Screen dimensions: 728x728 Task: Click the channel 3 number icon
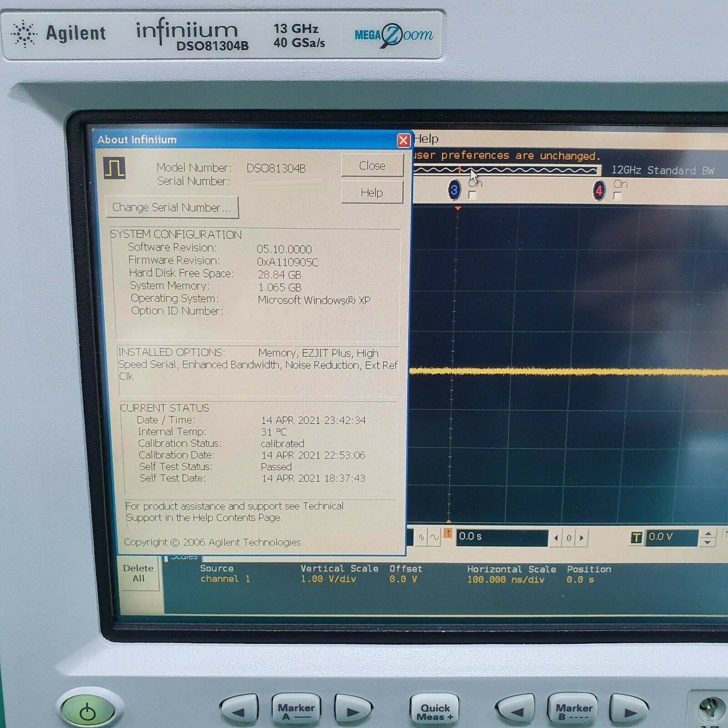(x=454, y=190)
